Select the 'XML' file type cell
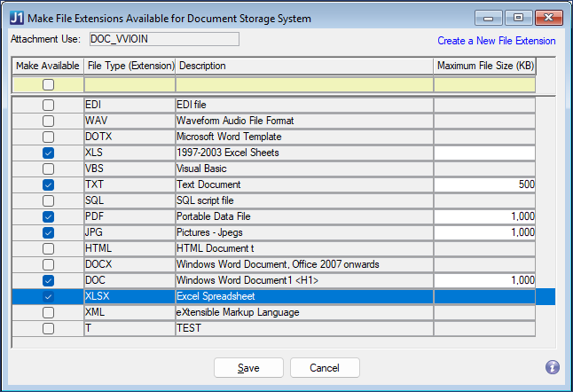The image size is (573, 392). pyautogui.click(x=130, y=312)
